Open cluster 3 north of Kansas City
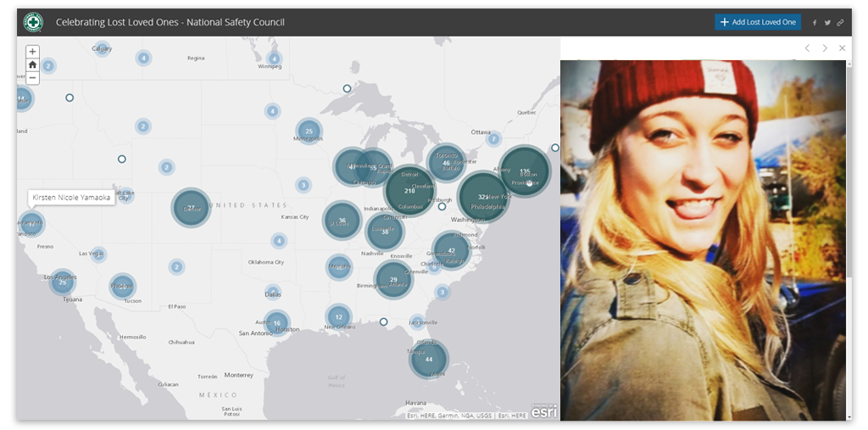The width and height of the screenshot is (868, 430). point(303,185)
